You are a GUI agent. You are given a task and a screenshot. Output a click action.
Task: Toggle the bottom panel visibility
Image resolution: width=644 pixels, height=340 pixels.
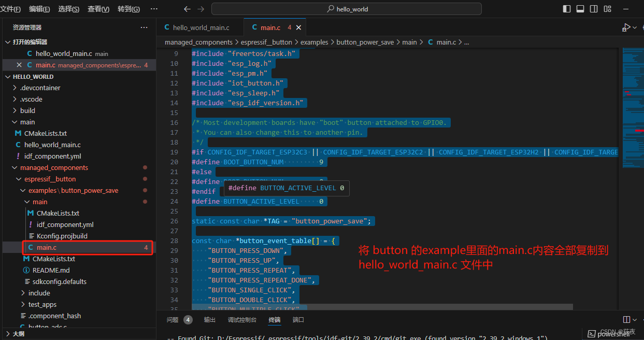580,8
